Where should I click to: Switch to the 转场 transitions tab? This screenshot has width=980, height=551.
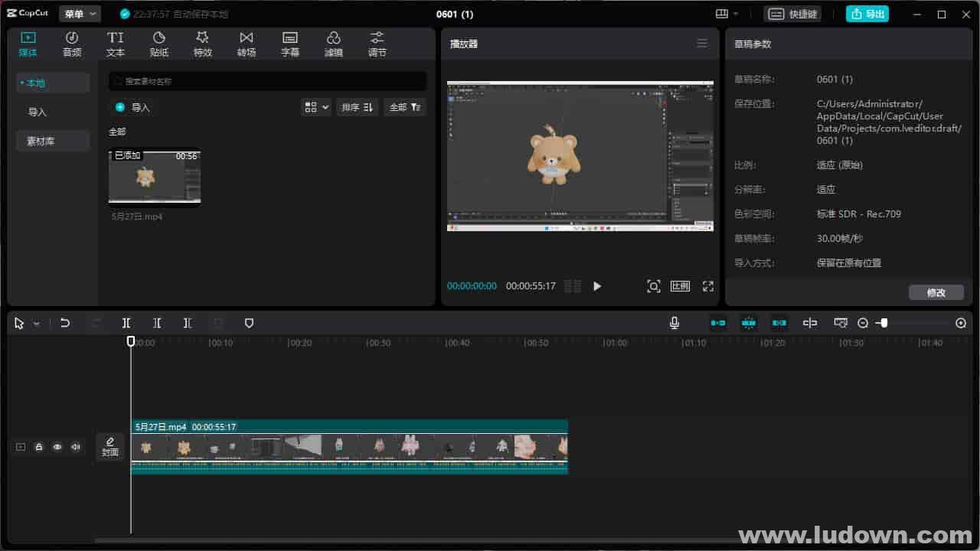pyautogui.click(x=247, y=44)
